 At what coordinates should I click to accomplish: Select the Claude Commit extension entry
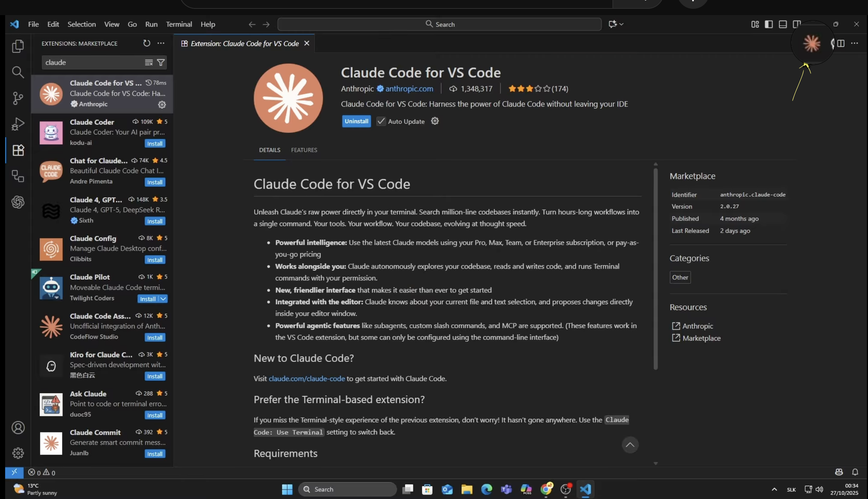coord(102,442)
